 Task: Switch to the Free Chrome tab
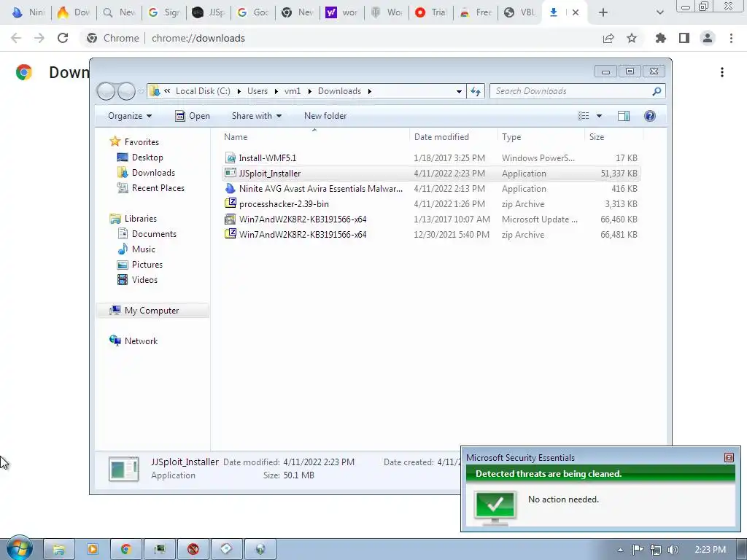pyautogui.click(x=476, y=12)
